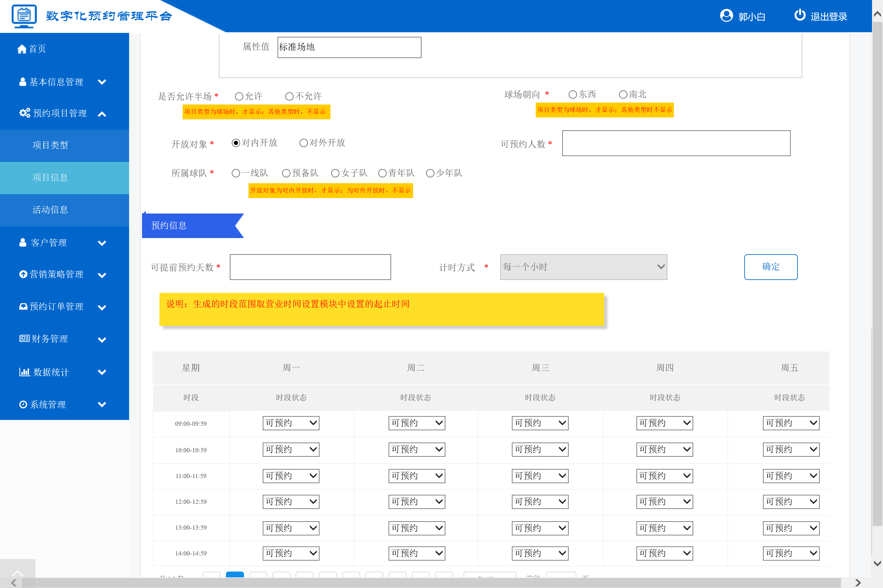
Task: Click the horizontal scrollbar left arrow
Action: tap(14, 583)
